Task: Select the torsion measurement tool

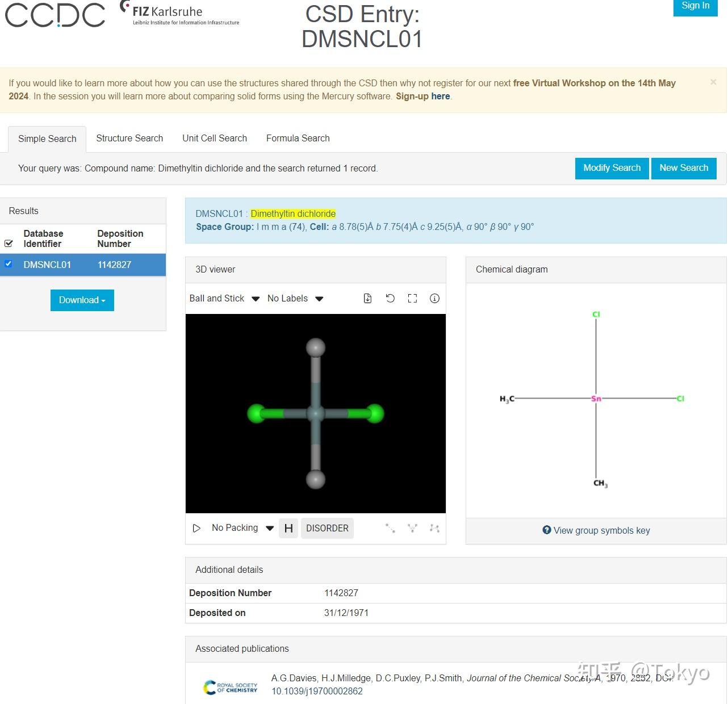Action: coord(434,528)
